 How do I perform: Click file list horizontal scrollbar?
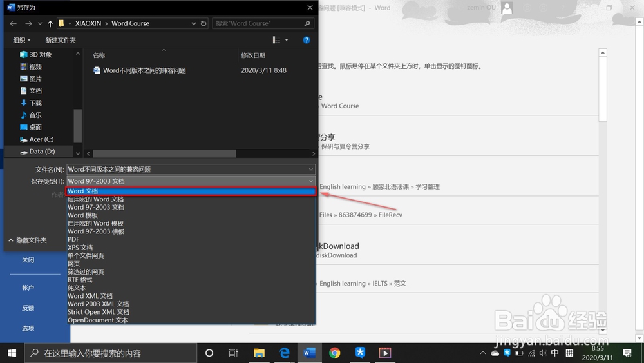[164, 153]
